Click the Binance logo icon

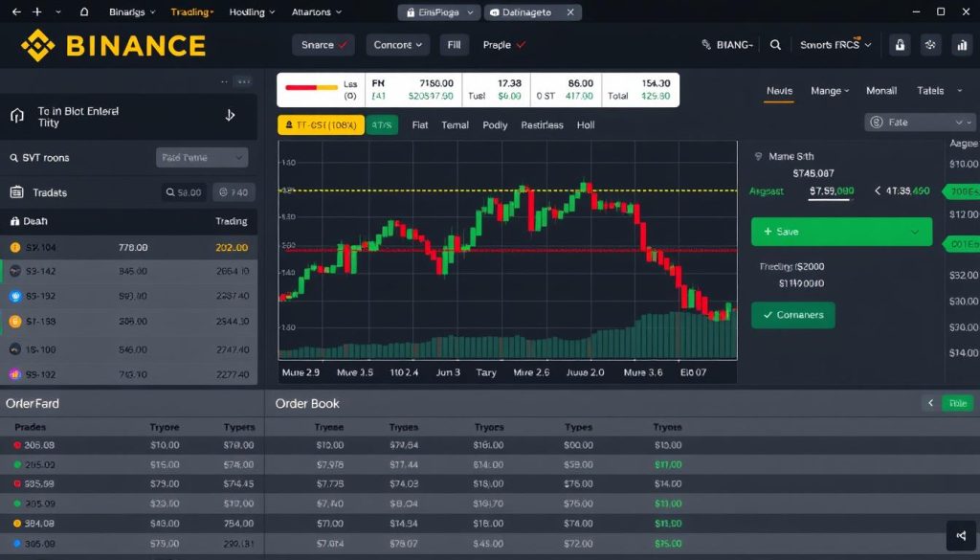(37, 45)
